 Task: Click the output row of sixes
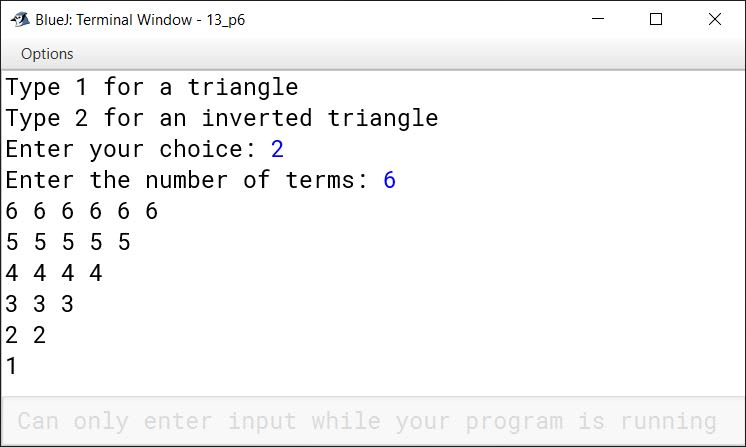(x=82, y=211)
